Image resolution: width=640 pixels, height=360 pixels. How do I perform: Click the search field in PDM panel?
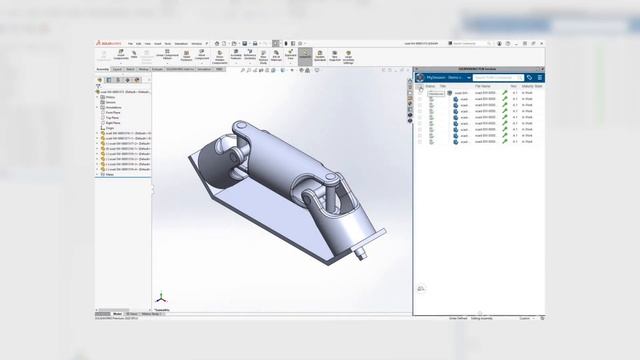coord(498,78)
